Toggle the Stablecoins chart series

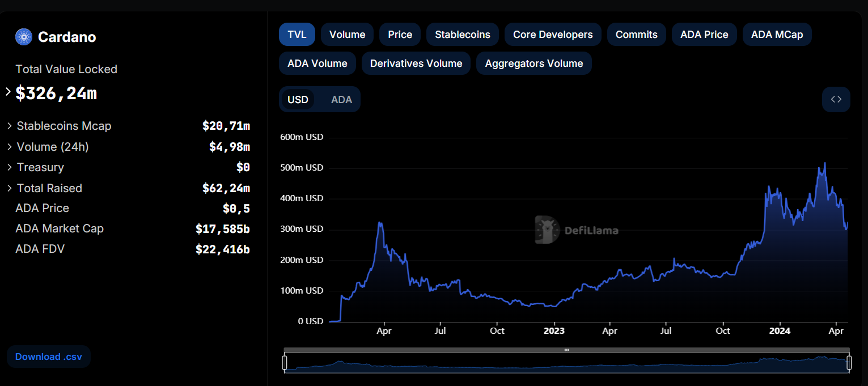pos(463,35)
